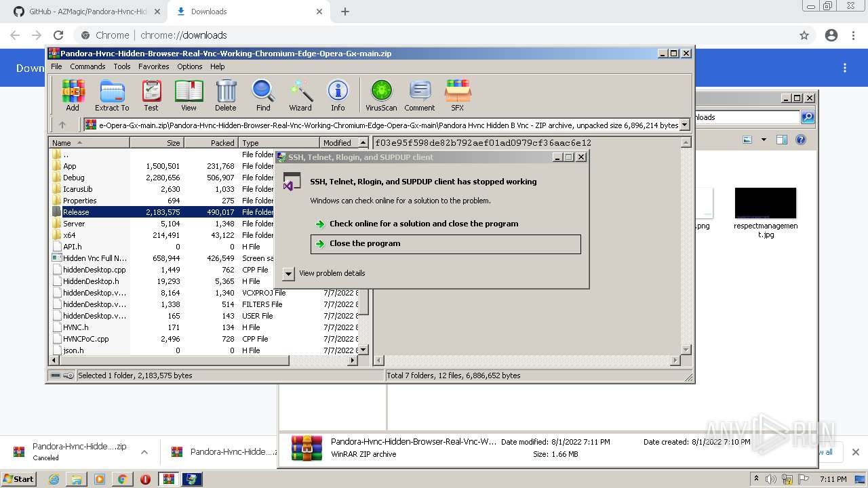
Task: Click Close the program in error dialog
Action: click(x=446, y=244)
